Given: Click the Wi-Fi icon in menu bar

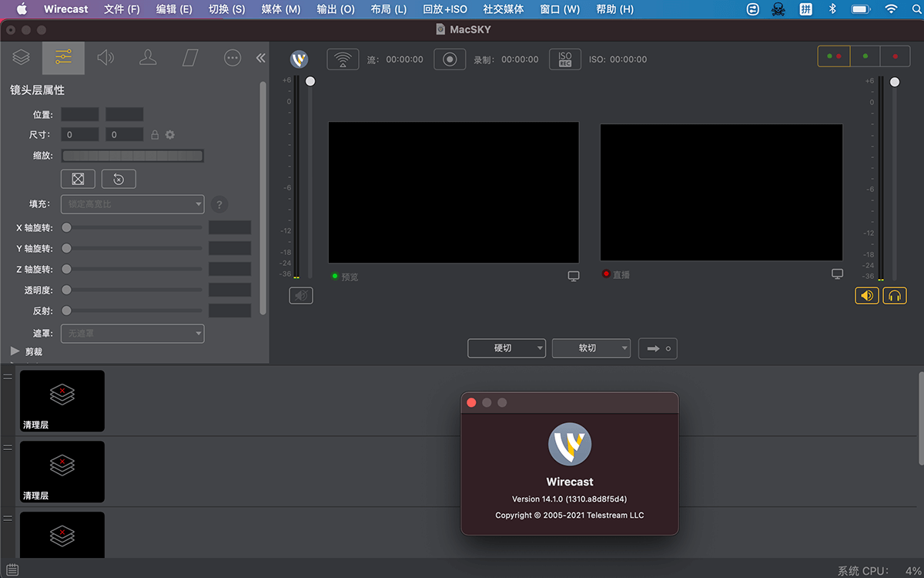Looking at the screenshot, I should (892, 9).
